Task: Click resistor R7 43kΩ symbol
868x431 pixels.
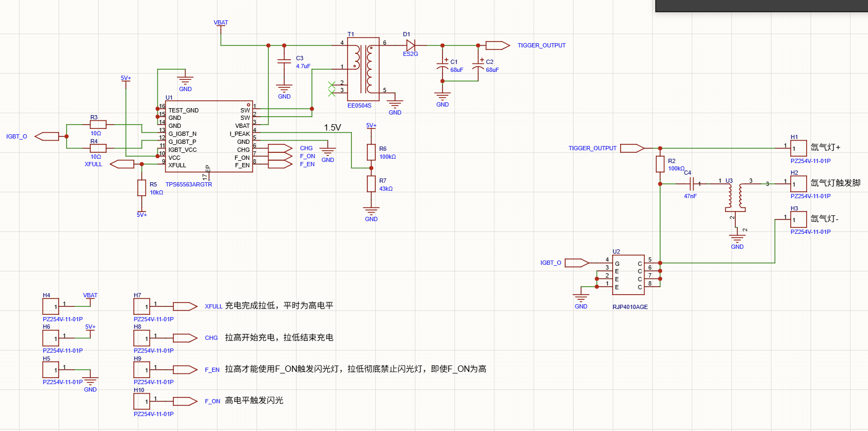Action: [371, 184]
